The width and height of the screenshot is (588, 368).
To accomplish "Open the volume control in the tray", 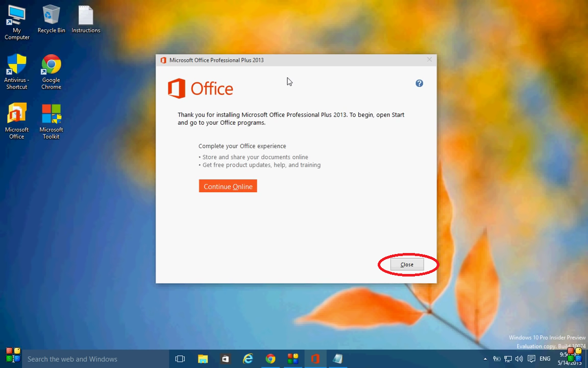I will tap(519, 359).
